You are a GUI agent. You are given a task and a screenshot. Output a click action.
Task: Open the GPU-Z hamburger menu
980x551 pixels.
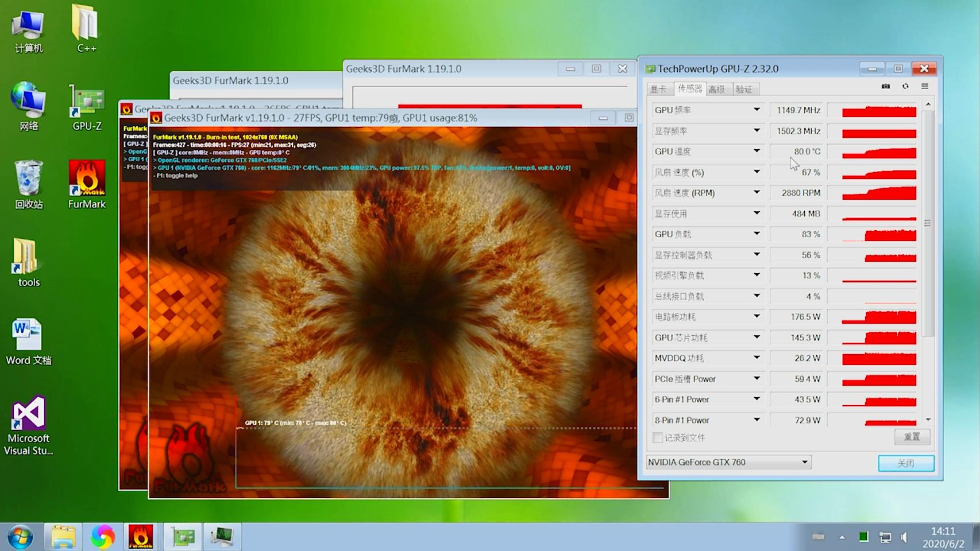pos(925,86)
